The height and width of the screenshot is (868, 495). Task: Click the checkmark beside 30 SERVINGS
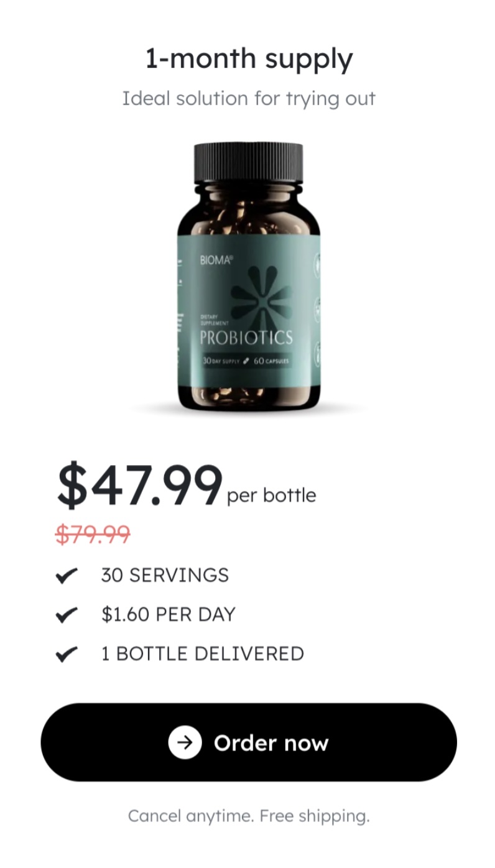coord(67,576)
